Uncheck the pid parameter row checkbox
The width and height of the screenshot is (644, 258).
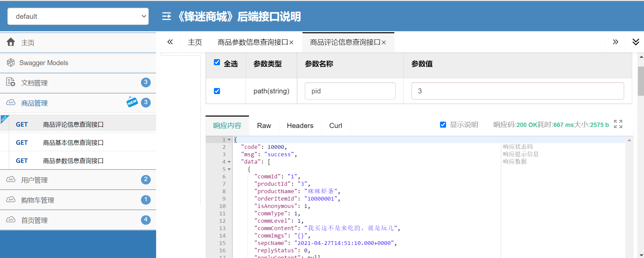tap(217, 91)
